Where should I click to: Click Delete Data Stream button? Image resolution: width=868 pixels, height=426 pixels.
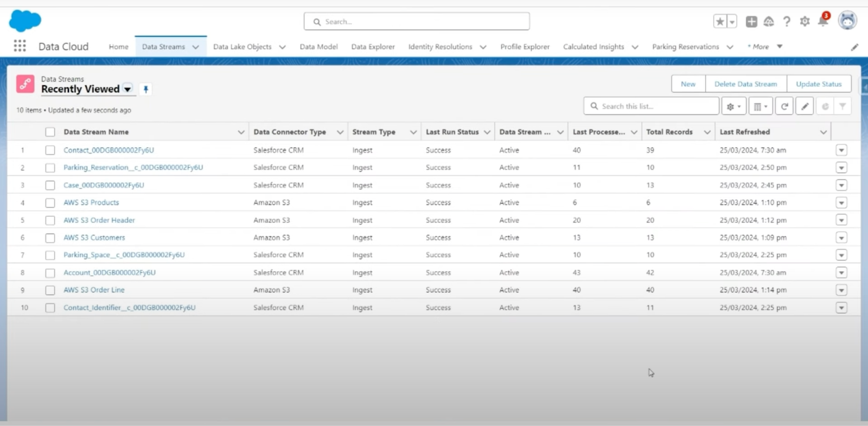click(745, 84)
